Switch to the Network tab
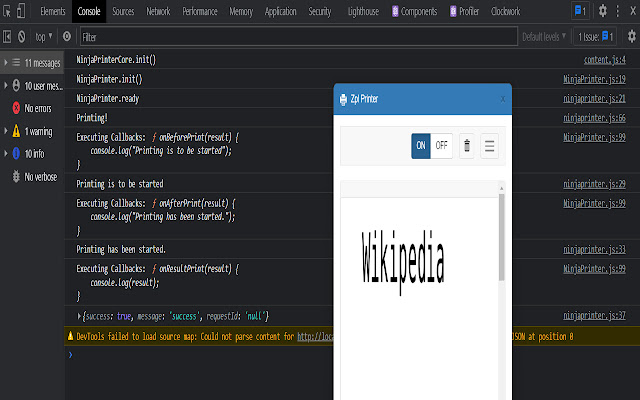The width and height of the screenshot is (640, 400). click(x=158, y=11)
